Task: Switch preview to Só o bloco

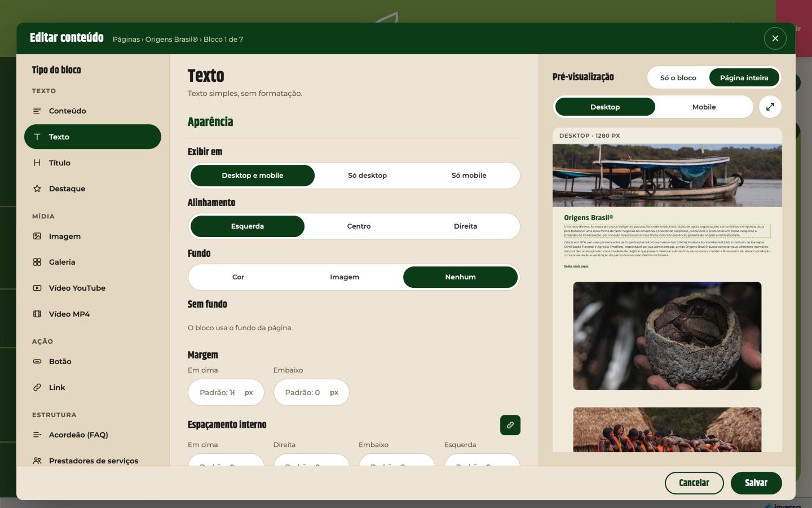Action: click(678, 78)
